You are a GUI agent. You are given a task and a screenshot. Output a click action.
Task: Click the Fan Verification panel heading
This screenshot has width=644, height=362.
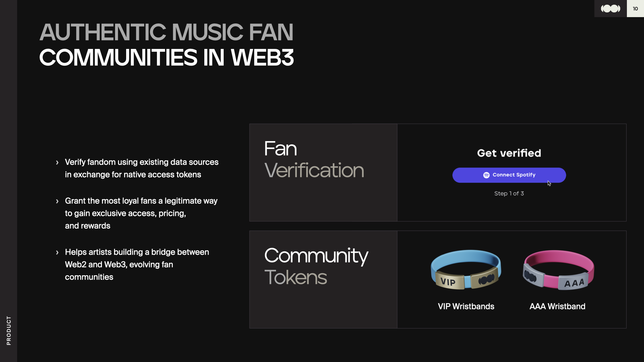[314, 159]
